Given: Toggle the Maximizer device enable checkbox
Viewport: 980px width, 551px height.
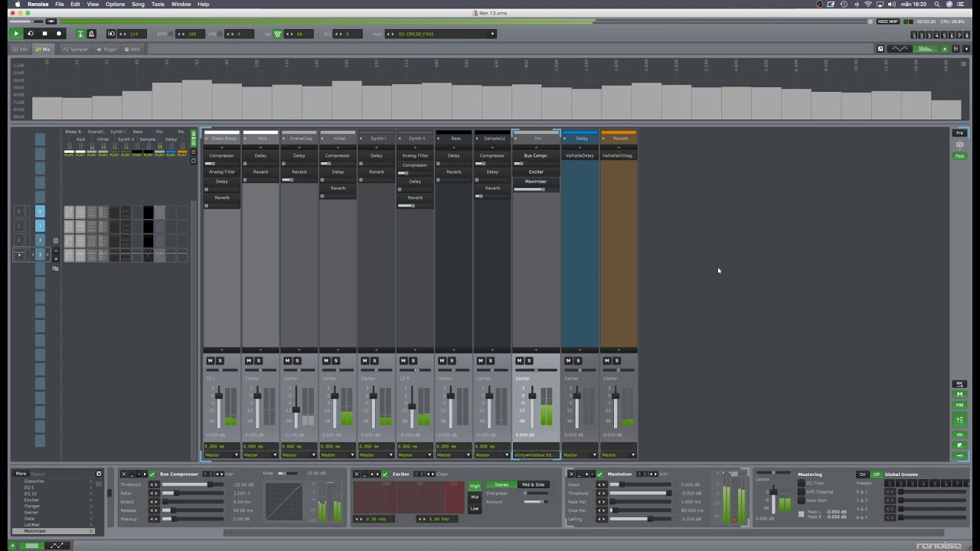Looking at the screenshot, I should [600, 474].
